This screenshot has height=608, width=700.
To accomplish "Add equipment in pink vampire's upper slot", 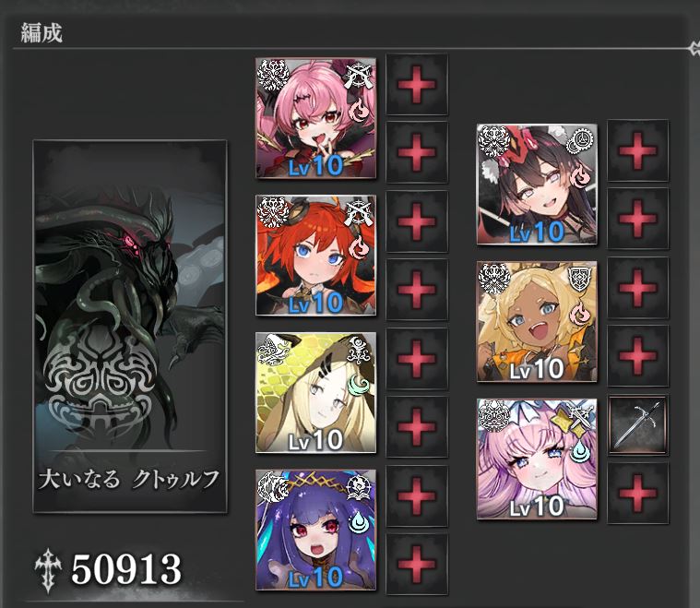I will pyautogui.click(x=417, y=85).
